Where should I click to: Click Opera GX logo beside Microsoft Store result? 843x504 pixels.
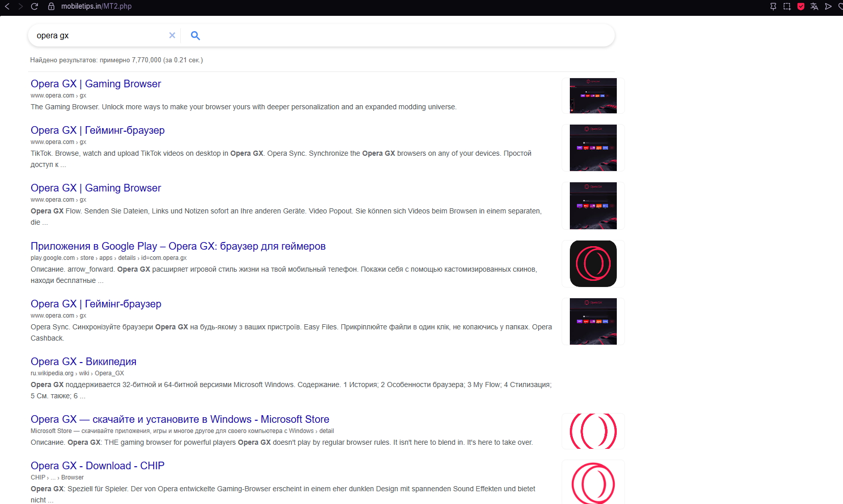[x=593, y=431]
